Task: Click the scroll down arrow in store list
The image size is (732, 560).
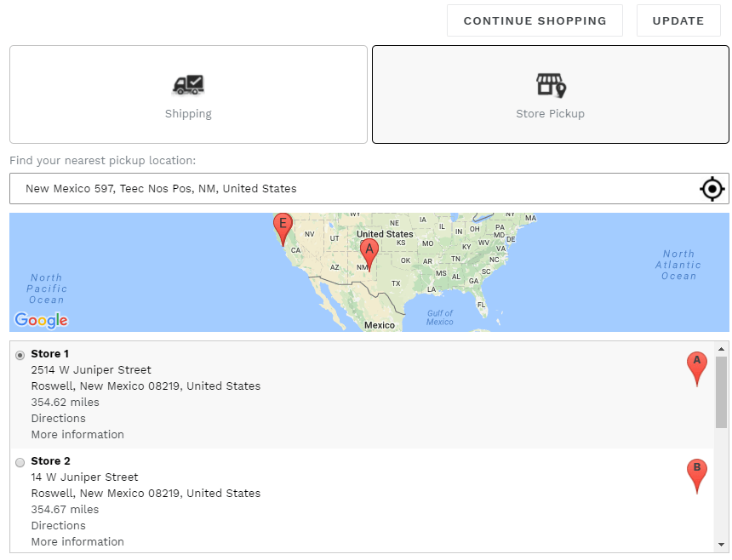Action: [x=721, y=545]
